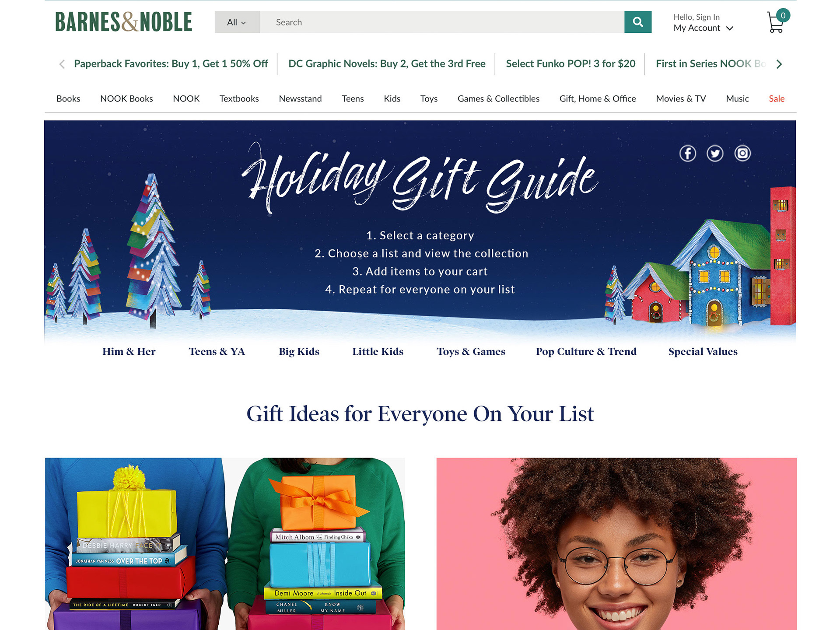The height and width of the screenshot is (630, 840).
Task: Click into the Search text field
Action: pyautogui.click(x=442, y=22)
